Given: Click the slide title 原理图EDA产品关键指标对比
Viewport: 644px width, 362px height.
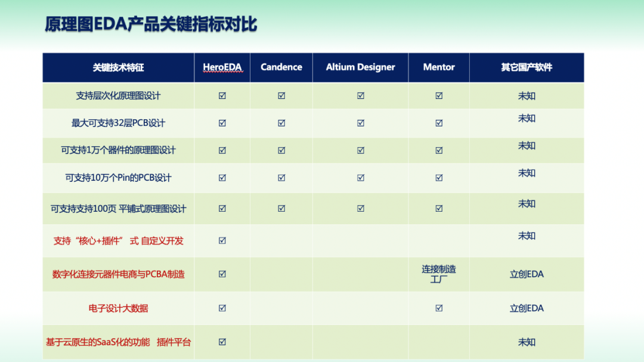Looking at the screenshot, I should pyautogui.click(x=151, y=24).
